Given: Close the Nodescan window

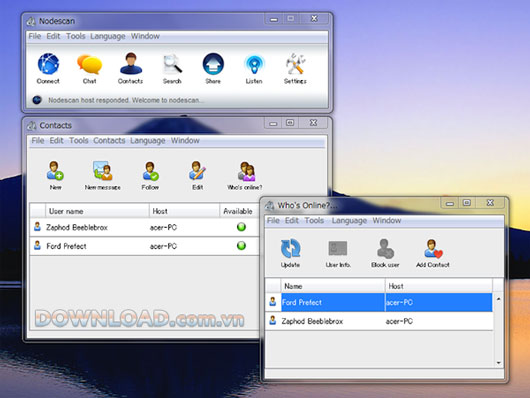Looking at the screenshot, I should 314,19.
